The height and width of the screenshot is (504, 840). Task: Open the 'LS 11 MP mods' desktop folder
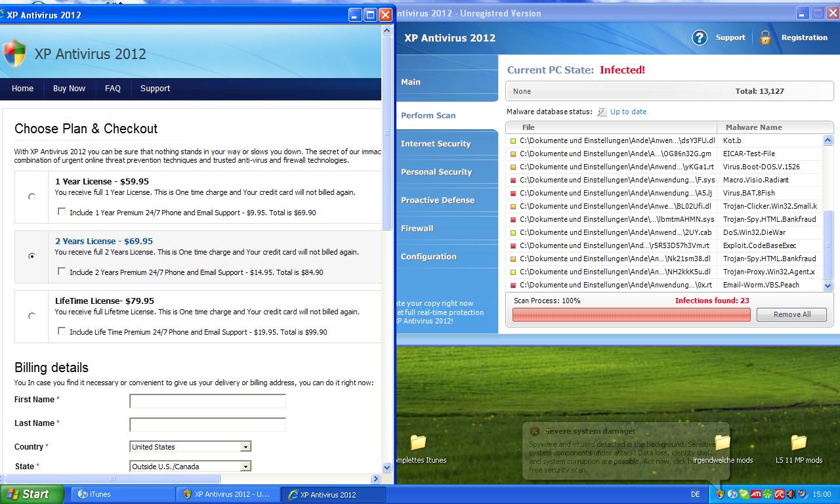(799, 443)
